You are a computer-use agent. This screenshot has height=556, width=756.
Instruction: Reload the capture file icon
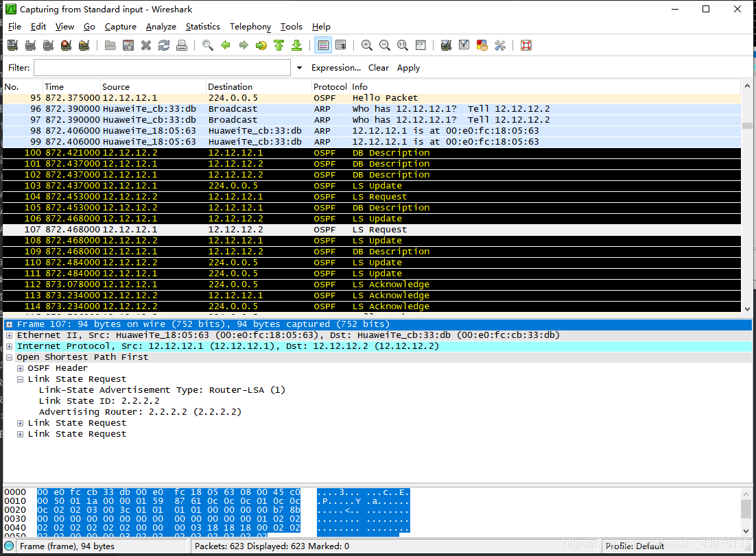164,45
